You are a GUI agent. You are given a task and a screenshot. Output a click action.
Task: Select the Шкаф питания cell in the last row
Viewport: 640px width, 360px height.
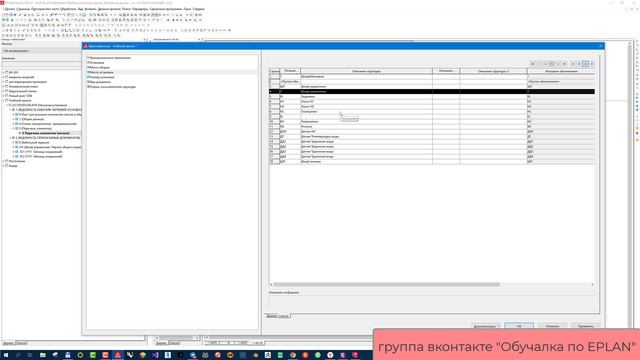click(366, 162)
